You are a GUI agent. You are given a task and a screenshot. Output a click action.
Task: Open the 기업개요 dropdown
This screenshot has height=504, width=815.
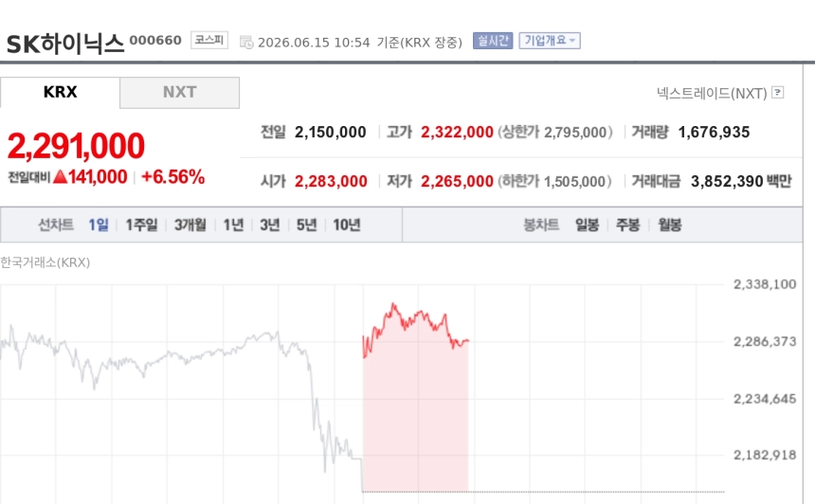(550, 41)
